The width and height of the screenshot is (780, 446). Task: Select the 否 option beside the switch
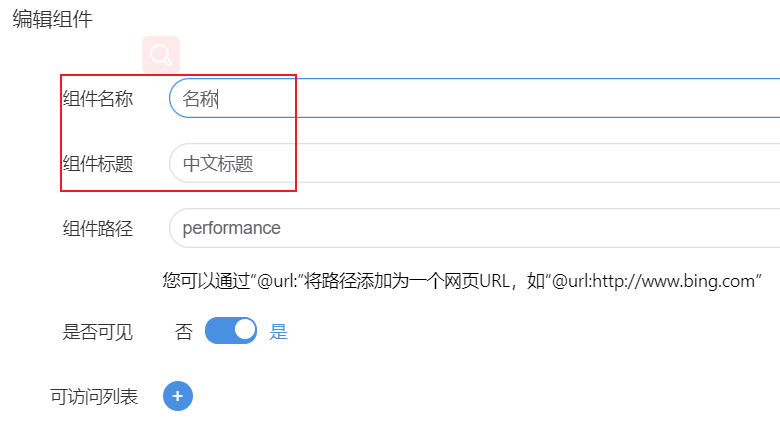tap(184, 332)
